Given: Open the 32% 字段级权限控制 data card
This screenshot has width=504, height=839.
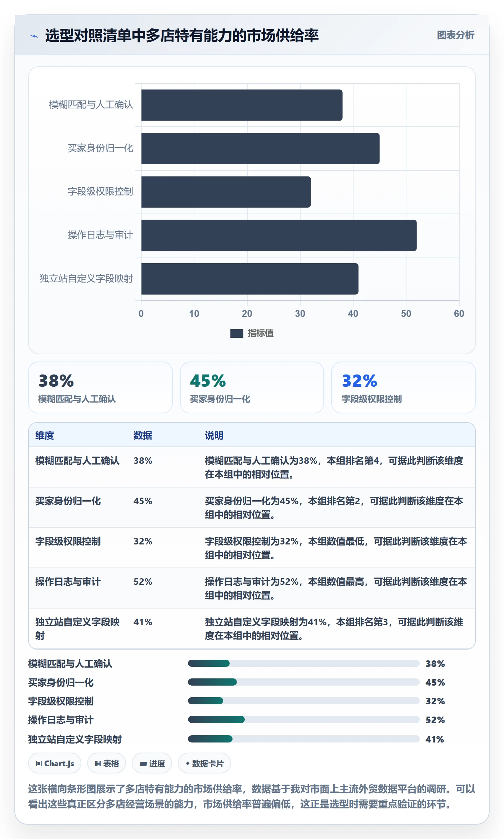Looking at the screenshot, I should pos(404,387).
